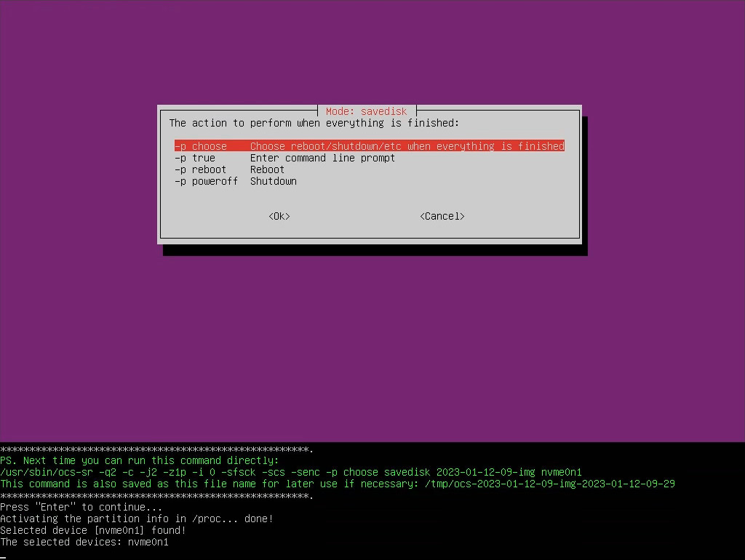Click "Selected device [nvme0n1] found!" line
This screenshot has width=745, height=560.
tap(92, 530)
